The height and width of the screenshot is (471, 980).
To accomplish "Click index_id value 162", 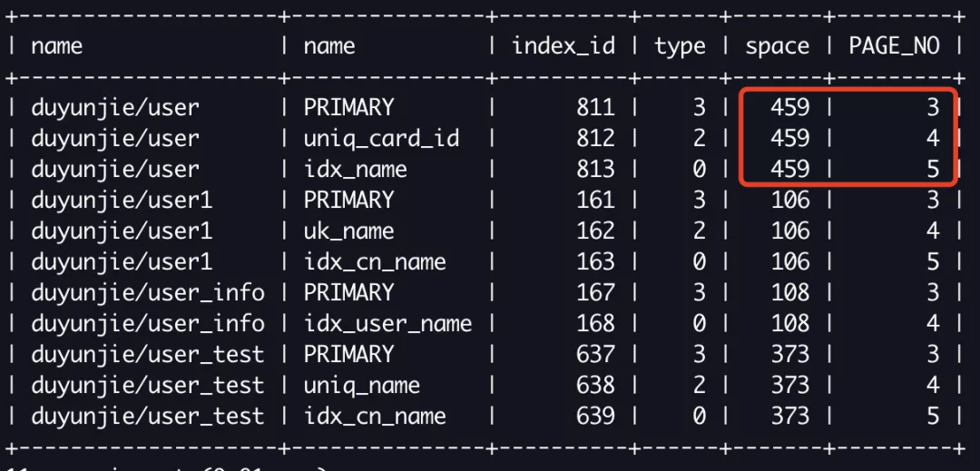I will [595, 231].
